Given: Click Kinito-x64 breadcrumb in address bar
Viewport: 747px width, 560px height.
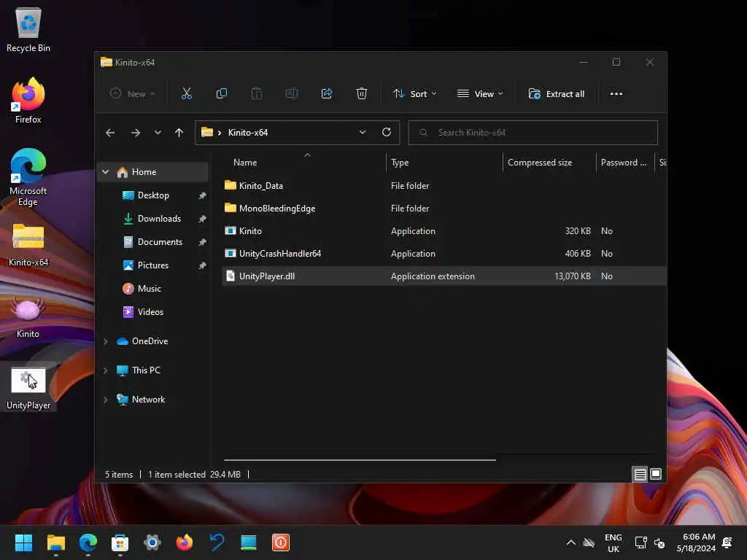Looking at the screenshot, I should pyautogui.click(x=248, y=133).
